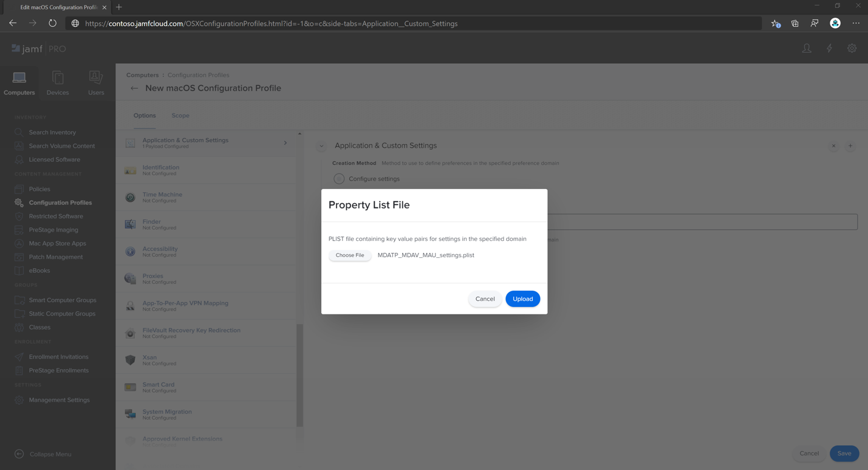Click the Upload button
Screen dimensions: 868x470
522,299
